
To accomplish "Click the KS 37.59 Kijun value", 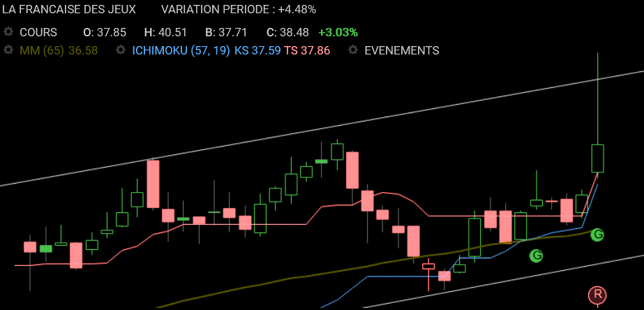I will (x=257, y=50).
